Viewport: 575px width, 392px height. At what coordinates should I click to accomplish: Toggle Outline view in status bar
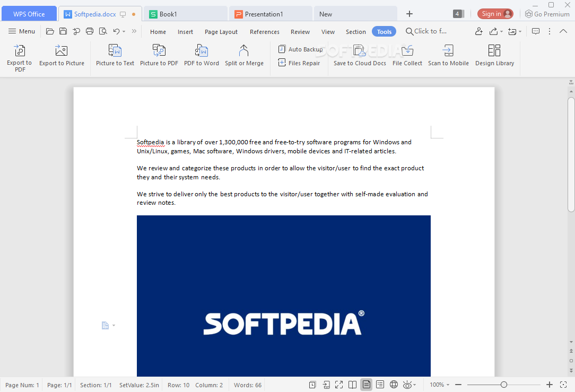click(380, 385)
